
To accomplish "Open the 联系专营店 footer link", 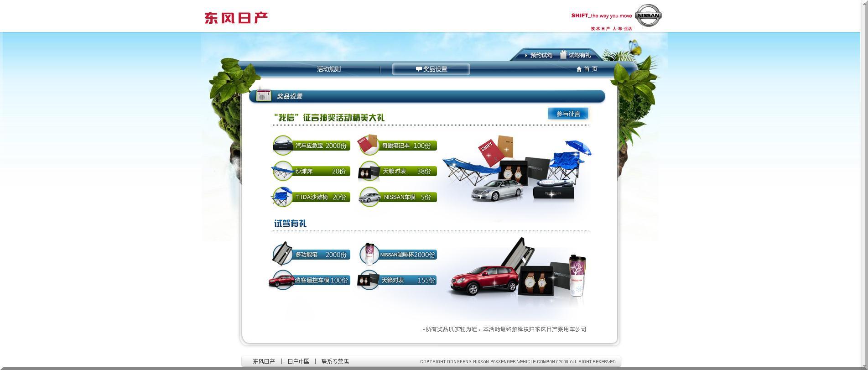I will pyautogui.click(x=335, y=361).
